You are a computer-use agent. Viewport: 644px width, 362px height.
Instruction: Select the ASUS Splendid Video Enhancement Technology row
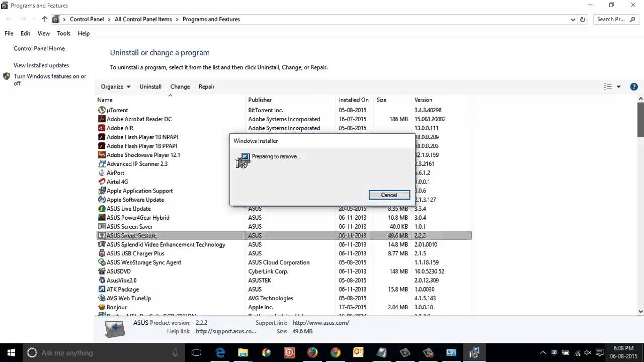coord(284,244)
